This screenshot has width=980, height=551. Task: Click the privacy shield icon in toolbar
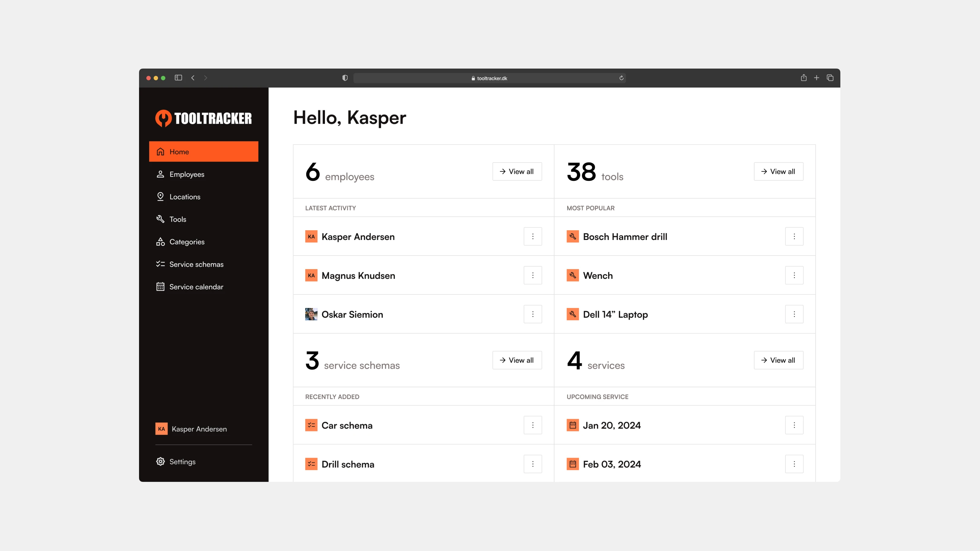tap(345, 78)
